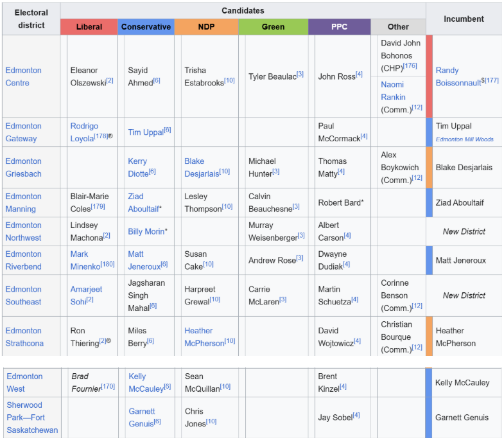
Task: Follow the Mark Minenko link
Action: 85,260
